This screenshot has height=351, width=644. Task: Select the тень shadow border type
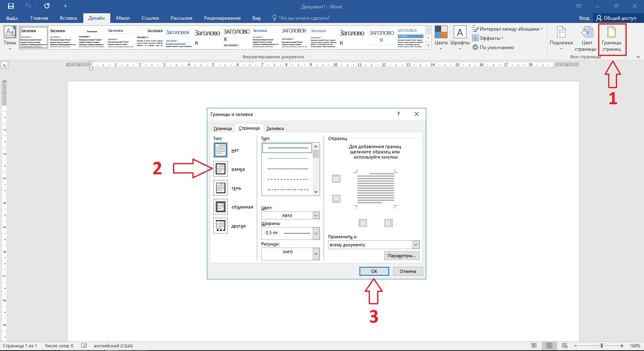221,188
